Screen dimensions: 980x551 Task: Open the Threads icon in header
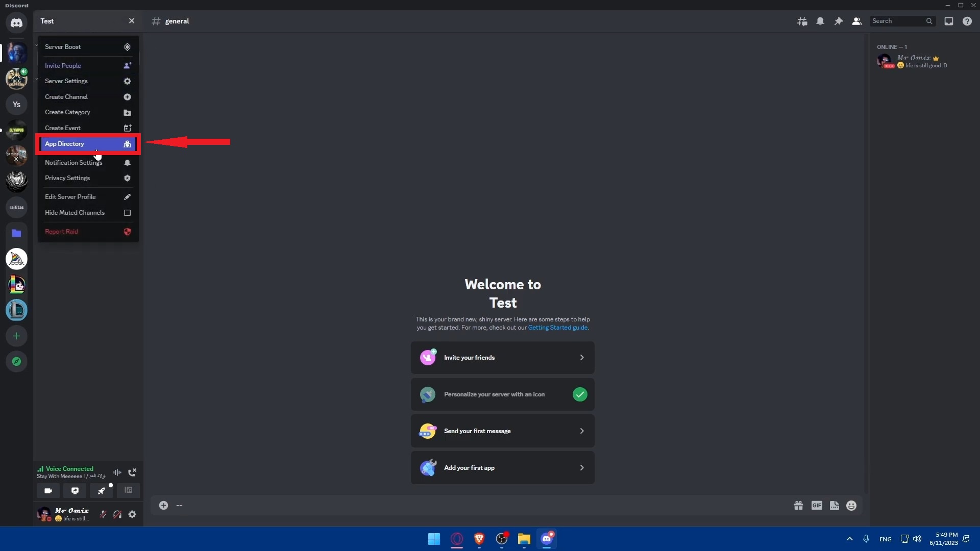pyautogui.click(x=802, y=21)
